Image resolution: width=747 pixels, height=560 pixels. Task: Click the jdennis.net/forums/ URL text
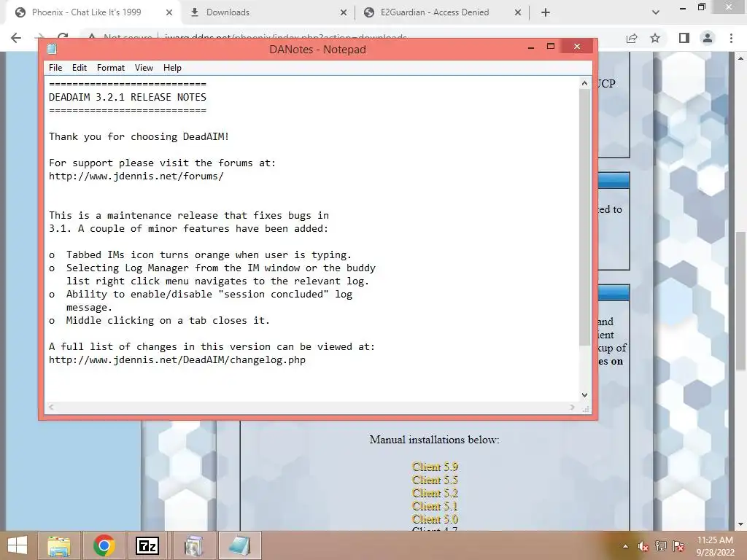pyautogui.click(x=136, y=176)
